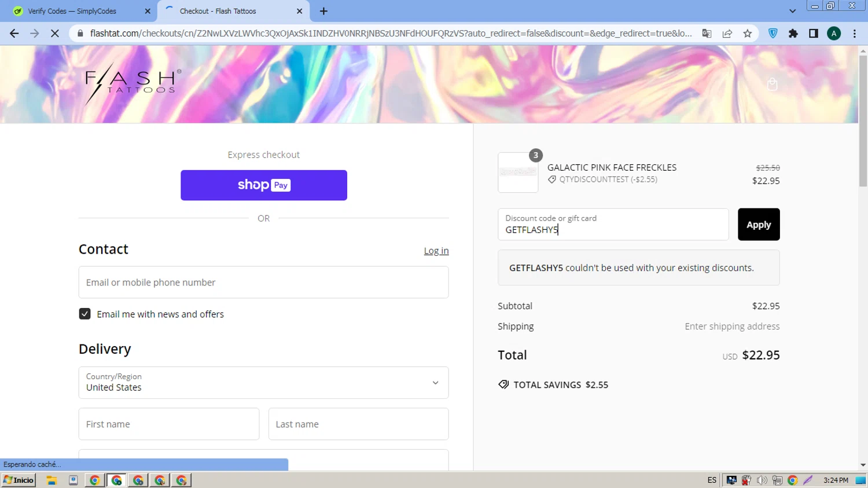Open the tab search dropdown arrow
The height and width of the screenshot is (488, 868).
(792, 11)
